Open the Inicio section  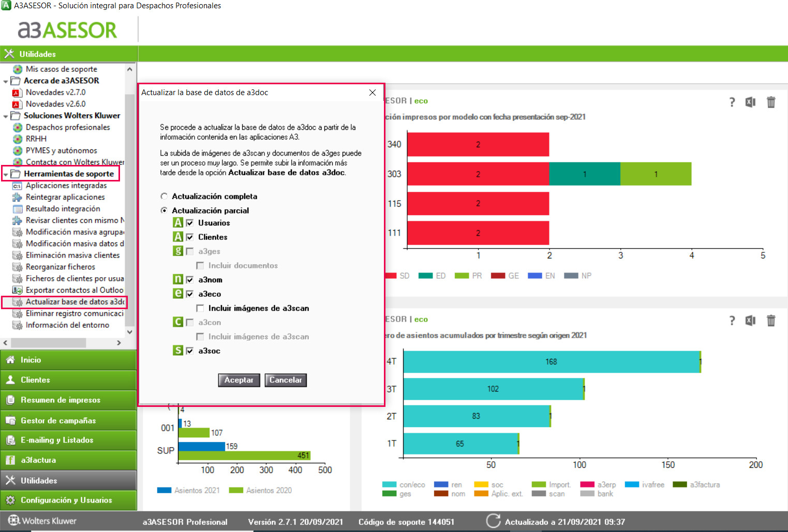[68, 360]
